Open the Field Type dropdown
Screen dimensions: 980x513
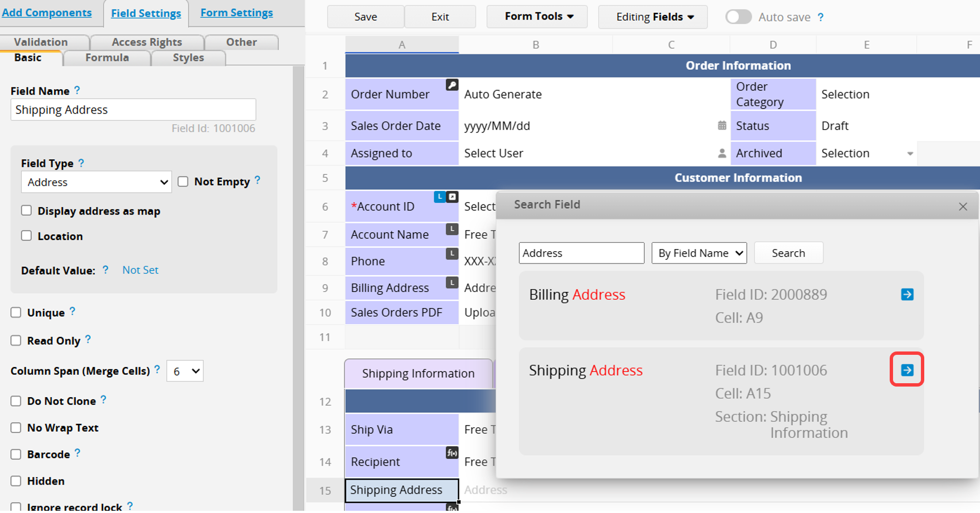pos(96,182)
